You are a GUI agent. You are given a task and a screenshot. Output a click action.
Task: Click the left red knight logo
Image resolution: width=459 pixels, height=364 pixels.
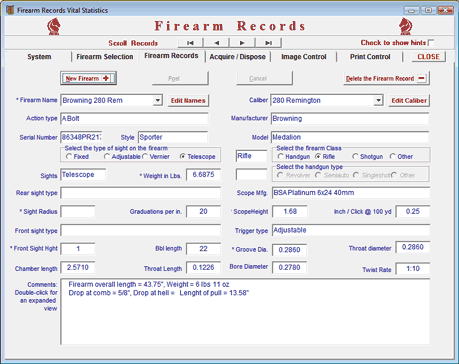[54, 26]
